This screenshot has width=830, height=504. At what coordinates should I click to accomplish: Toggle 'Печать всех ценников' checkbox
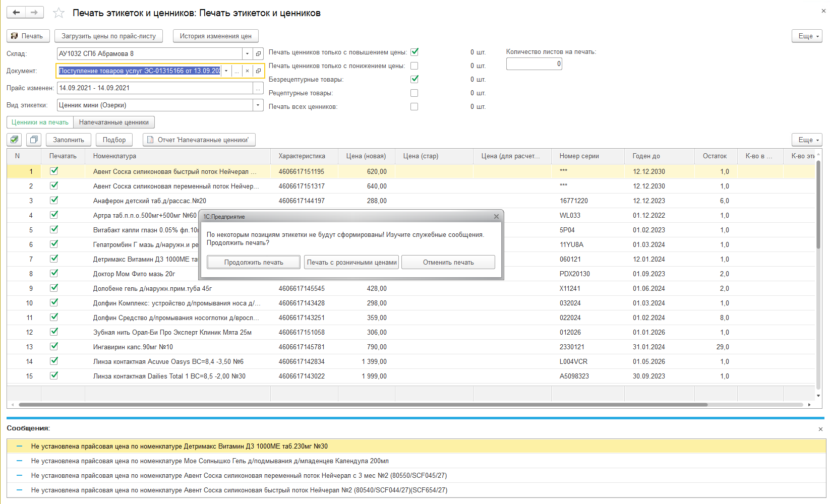(414, 107)
